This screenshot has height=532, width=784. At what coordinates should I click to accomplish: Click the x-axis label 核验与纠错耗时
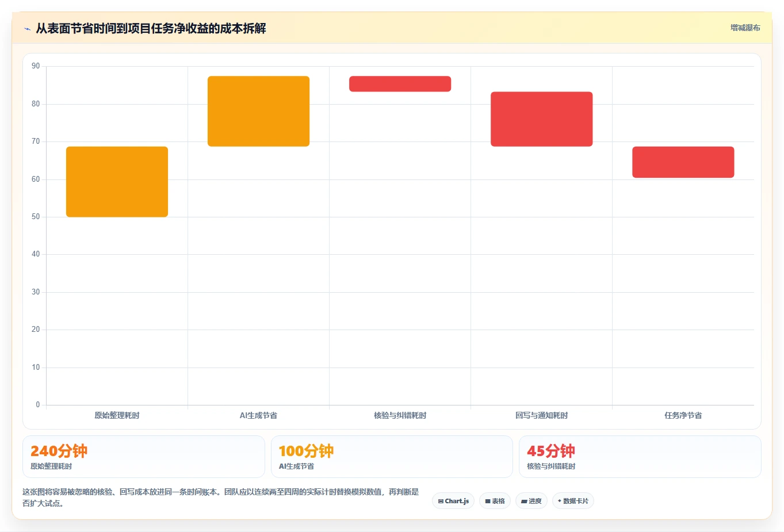click(x=400, y=415)
